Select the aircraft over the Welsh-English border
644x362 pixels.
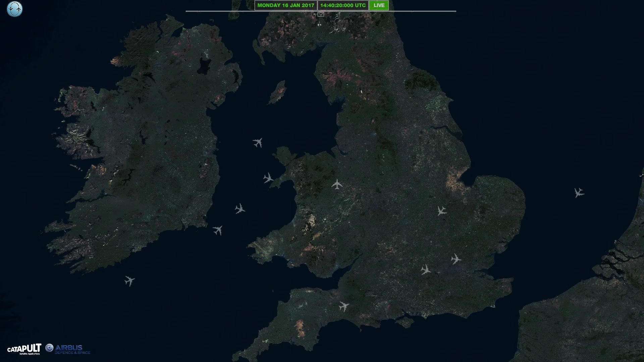(x=337, y=184)
